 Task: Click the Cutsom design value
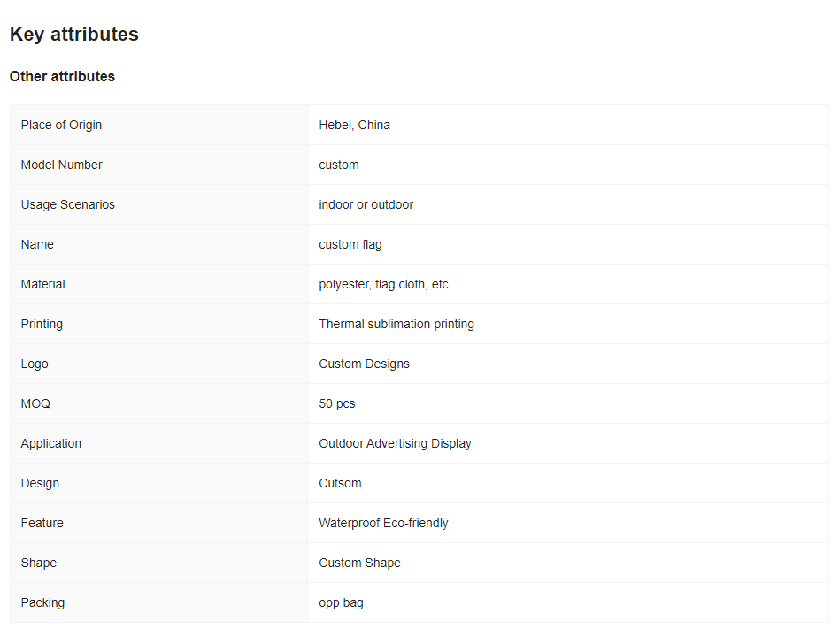point(341,483)
